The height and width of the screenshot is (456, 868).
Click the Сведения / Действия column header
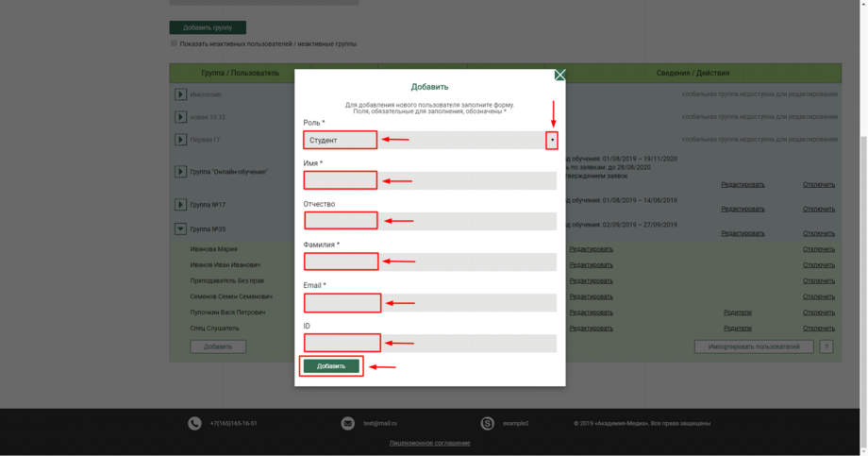[693, 73]
